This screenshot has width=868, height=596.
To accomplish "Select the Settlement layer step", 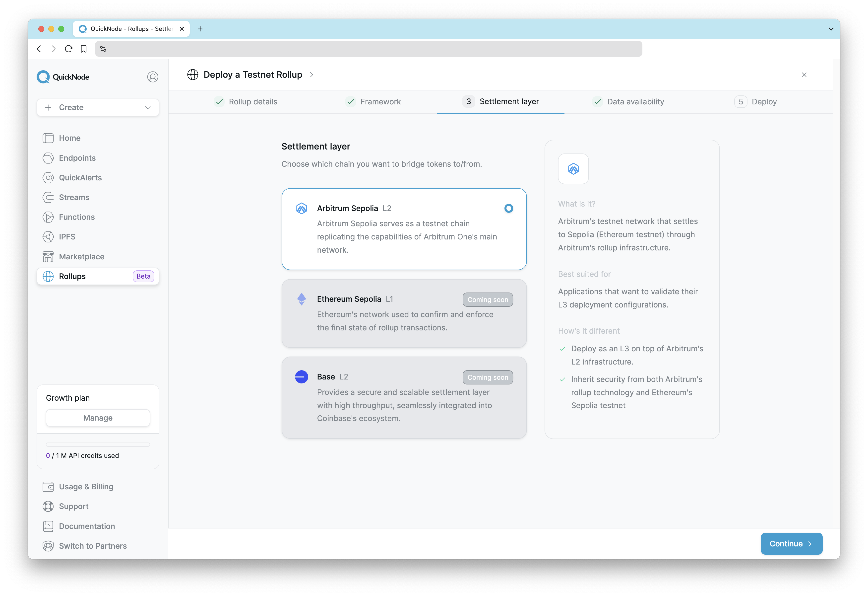I will [x=500, y=102].
